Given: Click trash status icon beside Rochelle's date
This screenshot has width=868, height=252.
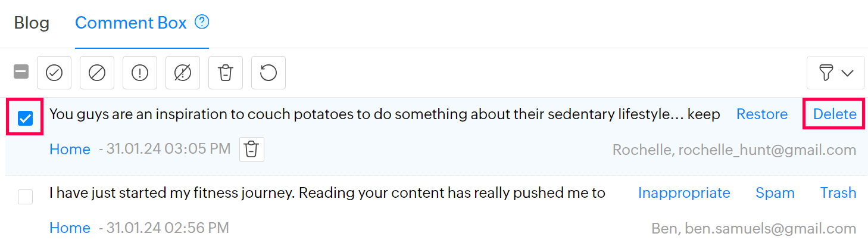Looking at the screenshot, I should [252, 150].
